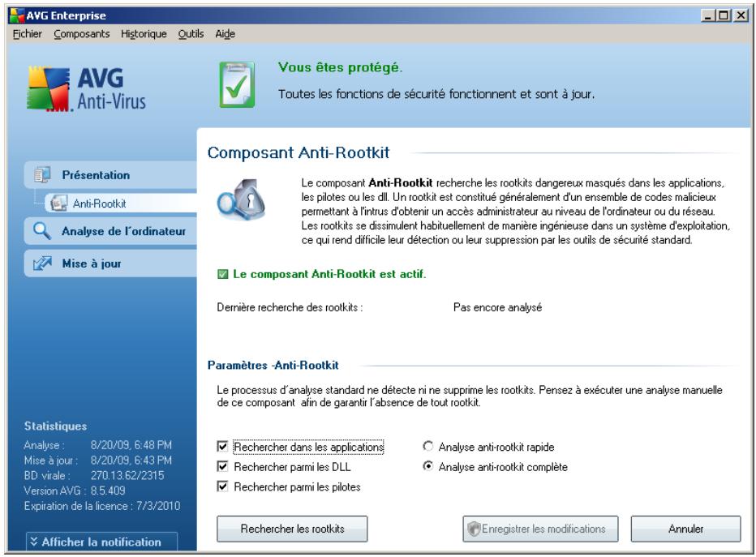Image resolution: width=756 pixels, height=557 pixels.
Task: Open the Outils menu
Action: click(x=191, y=34)
